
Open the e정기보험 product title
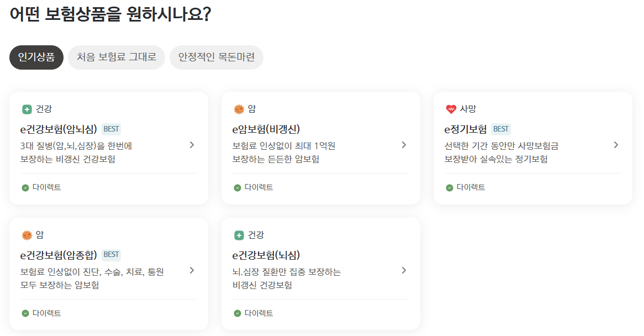coord(466,129)
